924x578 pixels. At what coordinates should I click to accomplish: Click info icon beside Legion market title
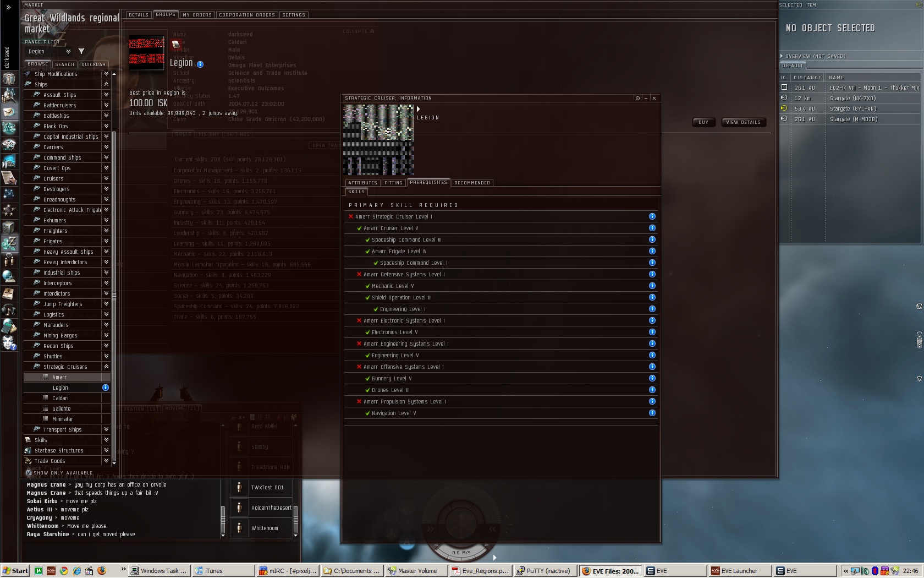(x=200, y=64)
